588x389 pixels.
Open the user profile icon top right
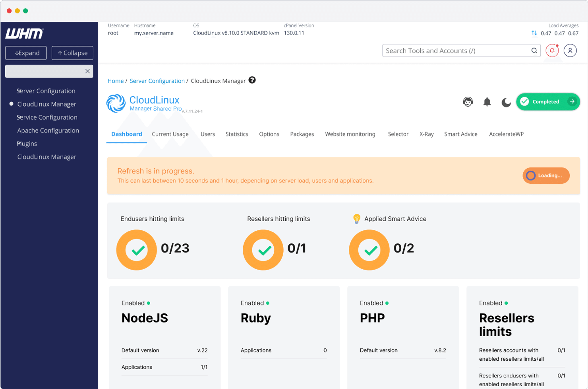click(571, 51)
